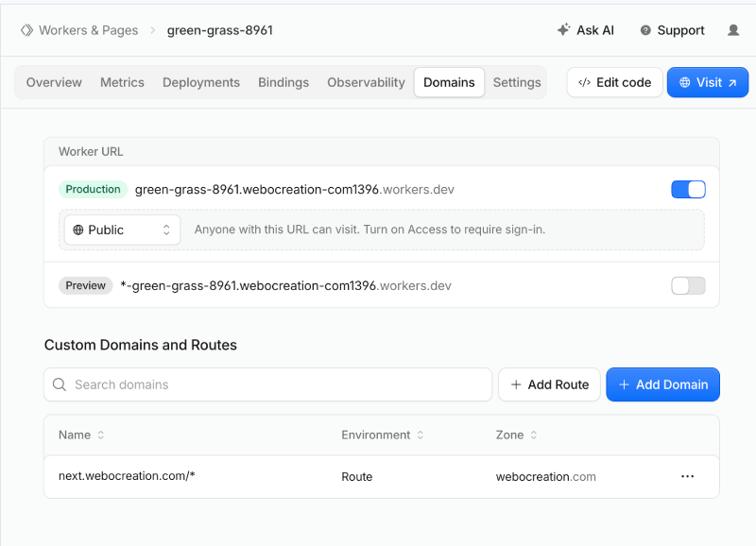The height and width of the screenshot is (546, 756).
Task: Click the gray Preview badge
Action: click(85, 286)
